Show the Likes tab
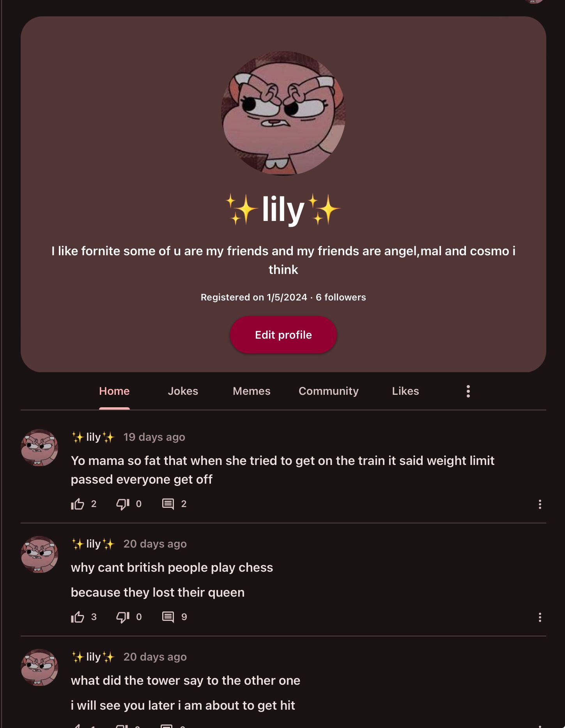 405,391
